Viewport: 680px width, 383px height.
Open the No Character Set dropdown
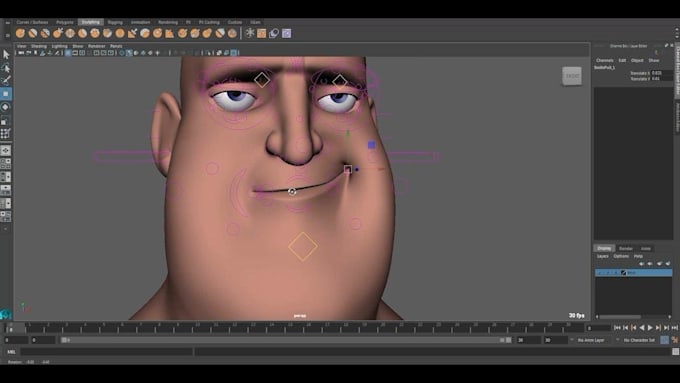(638, 340)
